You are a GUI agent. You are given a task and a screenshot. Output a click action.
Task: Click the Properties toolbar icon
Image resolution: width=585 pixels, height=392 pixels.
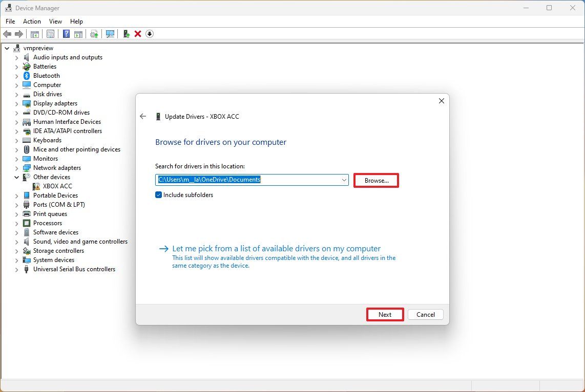(x=50, y=34)
